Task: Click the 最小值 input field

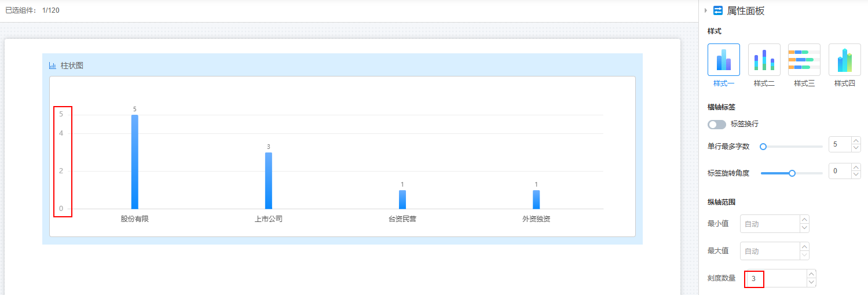Action: (x=770, y=224)
